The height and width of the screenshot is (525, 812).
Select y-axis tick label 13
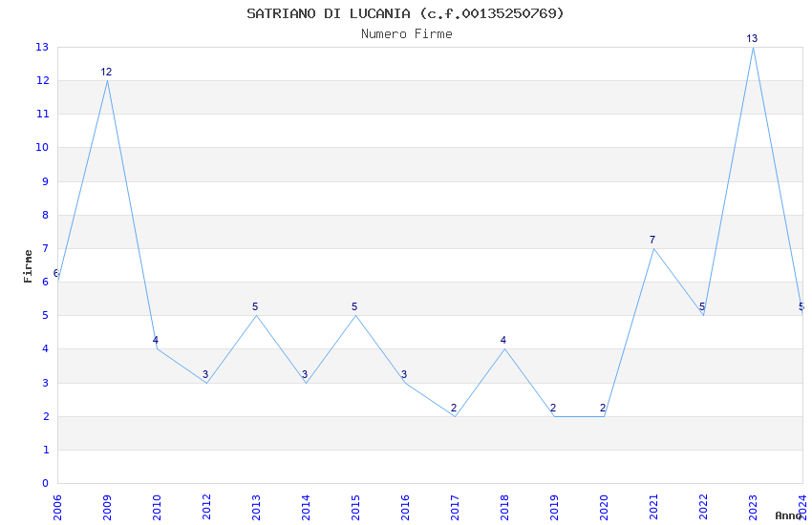click(42, 47)
